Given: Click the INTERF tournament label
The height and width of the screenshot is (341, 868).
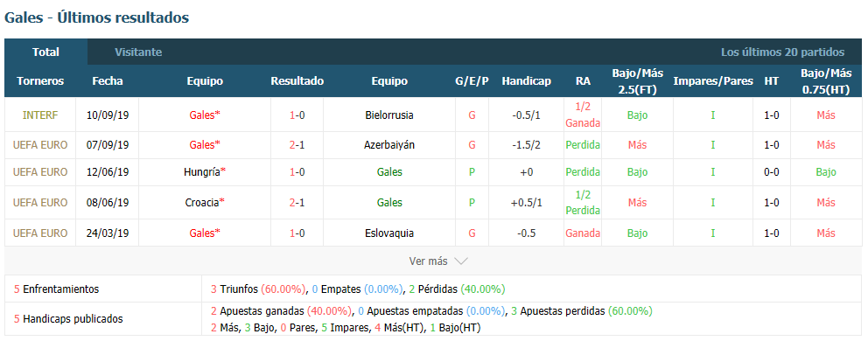Looking at the screenshot, I should (x=40, y=115).
